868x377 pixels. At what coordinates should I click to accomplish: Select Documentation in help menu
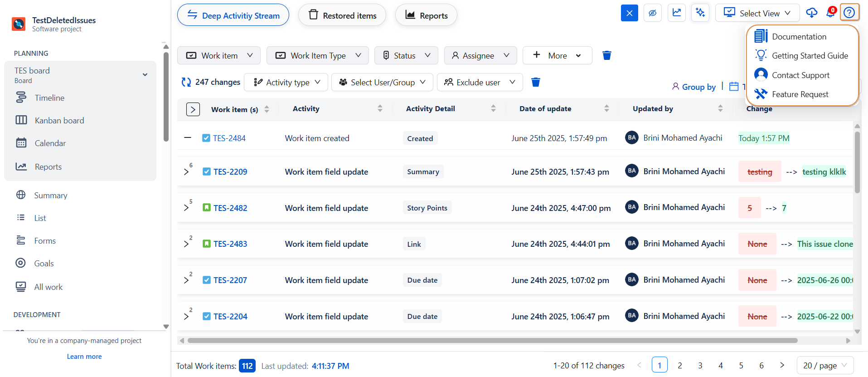799,37
